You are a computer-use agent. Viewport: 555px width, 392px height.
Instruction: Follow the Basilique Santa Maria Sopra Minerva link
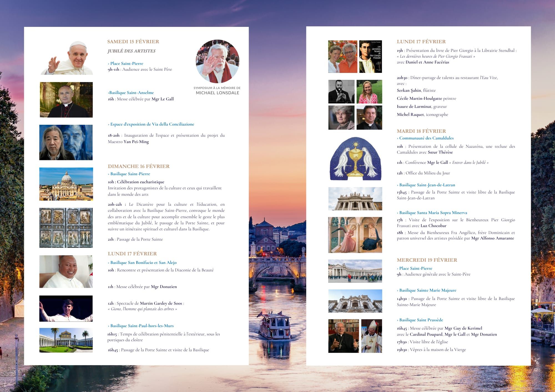432,213
